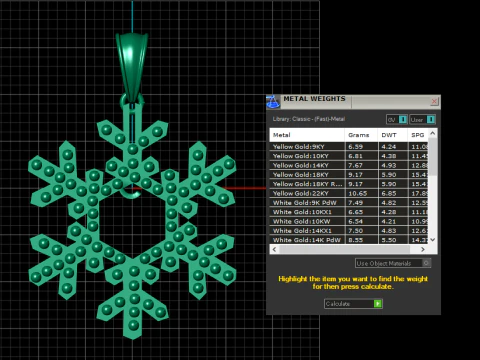Image resolution: width=480 pixels, height=360 pixels.
Task: Click the 4.83 DWT value
Action: click(x=389, y=231)
